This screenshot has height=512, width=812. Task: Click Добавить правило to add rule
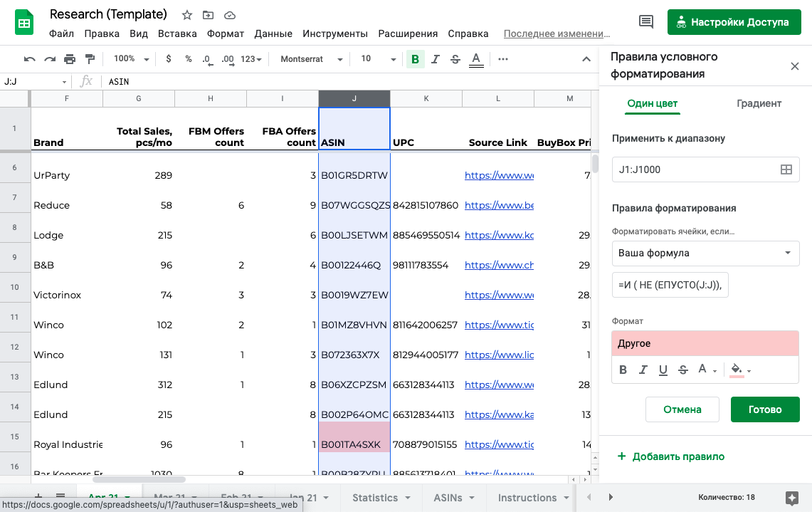pyautogui.click(x=671, y=456)
